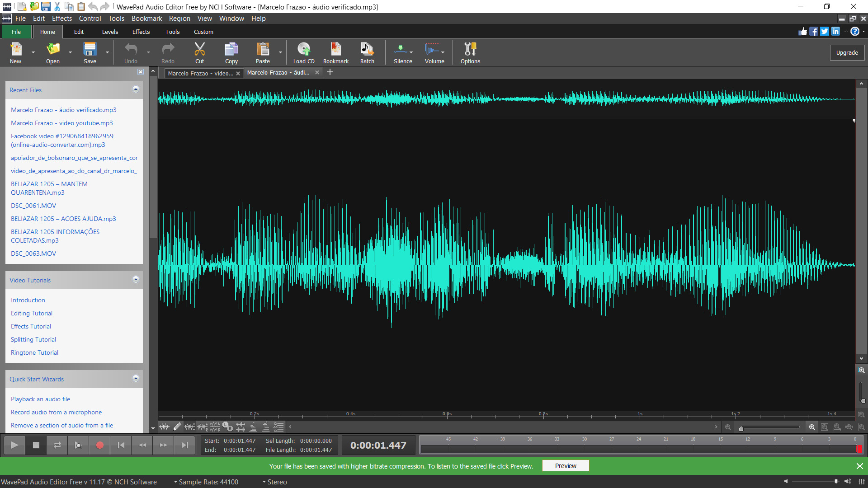Jump to start with skip-back button

pos(121,445)
